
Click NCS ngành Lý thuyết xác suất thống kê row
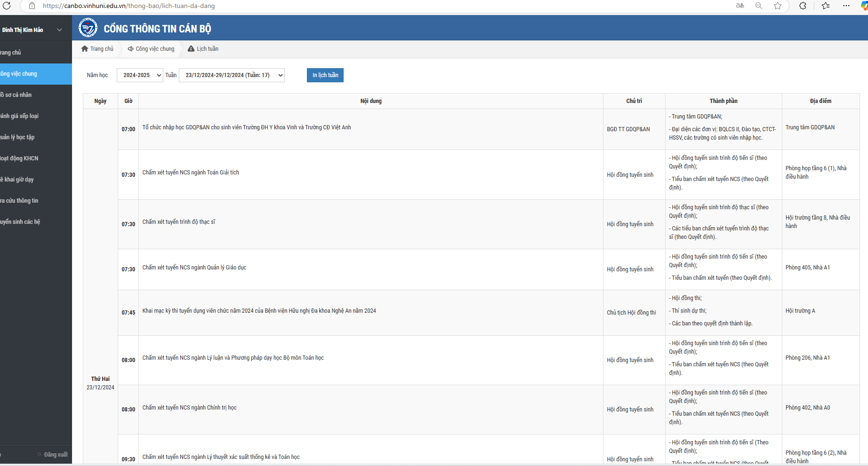coord(221,457)
